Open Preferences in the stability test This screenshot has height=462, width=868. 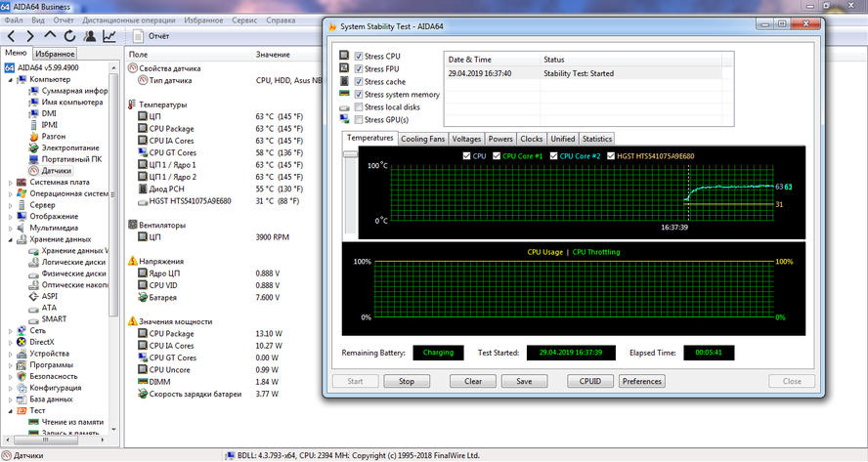(641, 381)
